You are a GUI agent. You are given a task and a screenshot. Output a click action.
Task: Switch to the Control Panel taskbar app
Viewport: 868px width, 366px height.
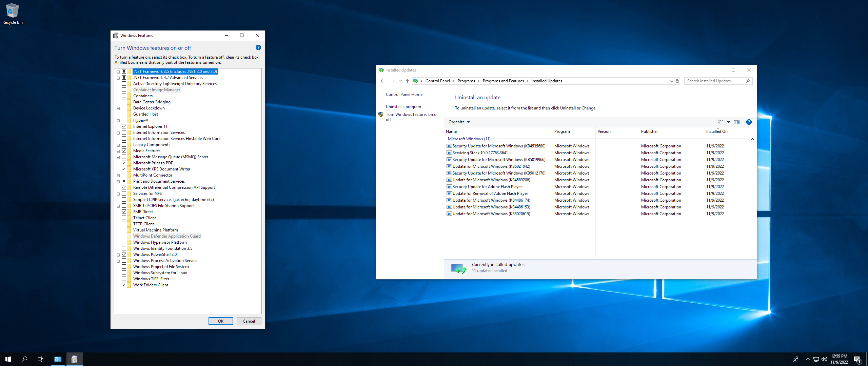(x=58, y=359)
